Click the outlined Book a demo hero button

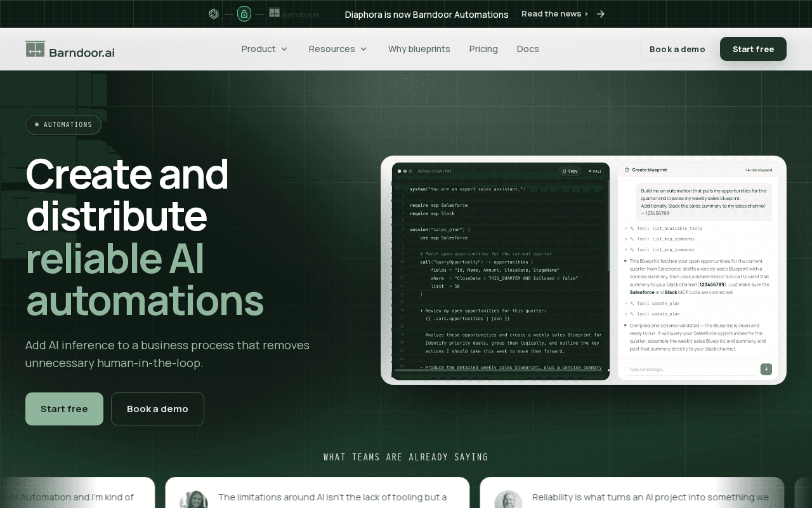[x=157, y=409]
